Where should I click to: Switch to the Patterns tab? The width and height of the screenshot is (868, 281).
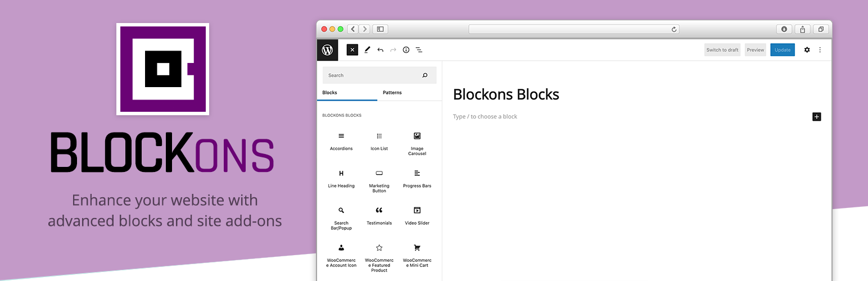(392, 93)
